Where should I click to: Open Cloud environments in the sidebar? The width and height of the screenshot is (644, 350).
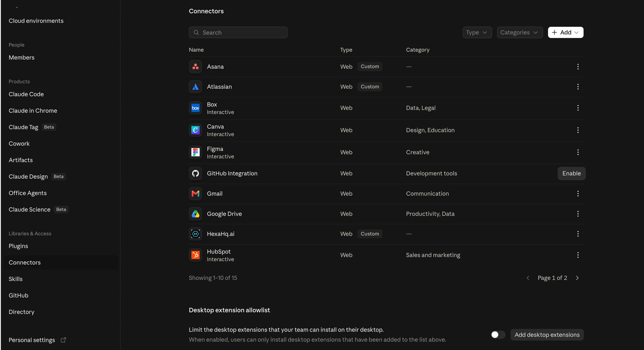36,21
